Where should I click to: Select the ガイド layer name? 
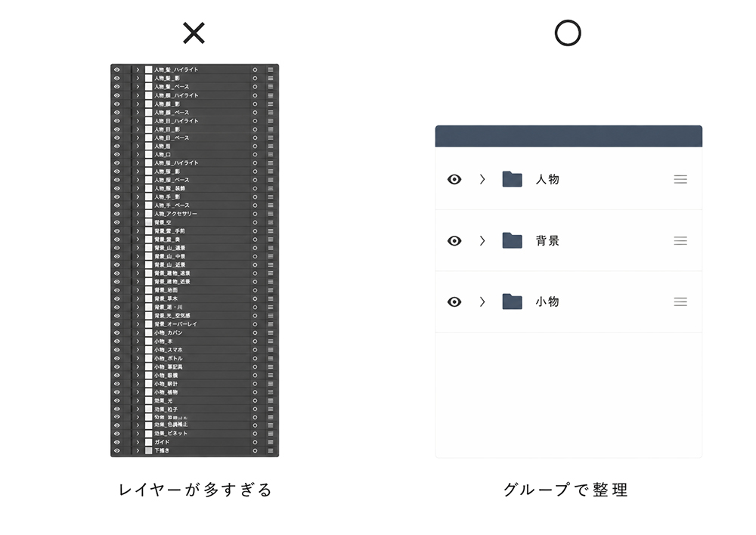tap(162, 442)
